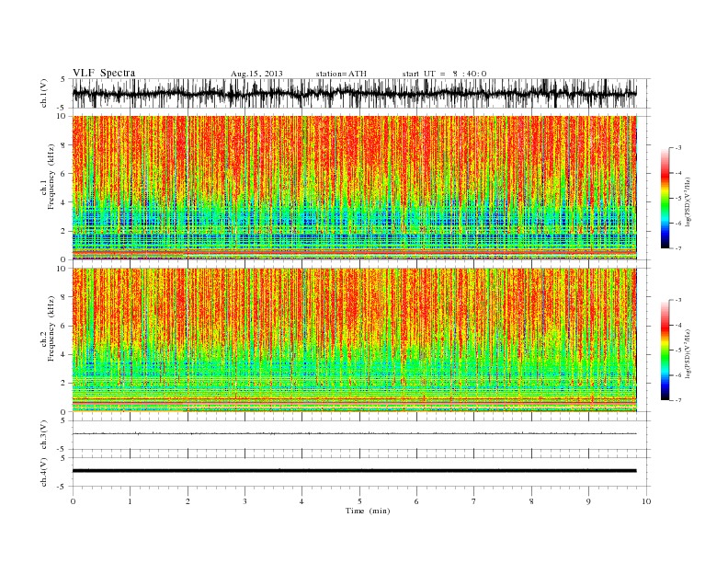Click the ch.2 PSD color scale bar
Image resolution: width=728 pixels, height=563 pixels.
[665, 350]
